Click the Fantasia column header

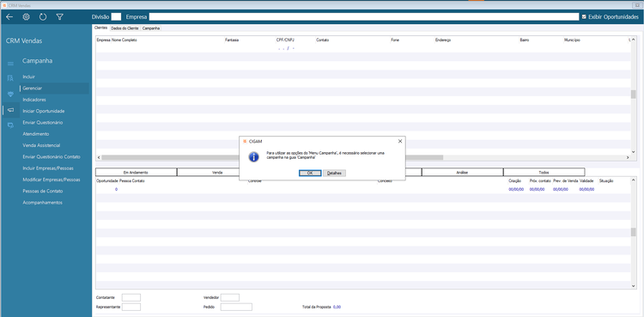click(232, 40)
